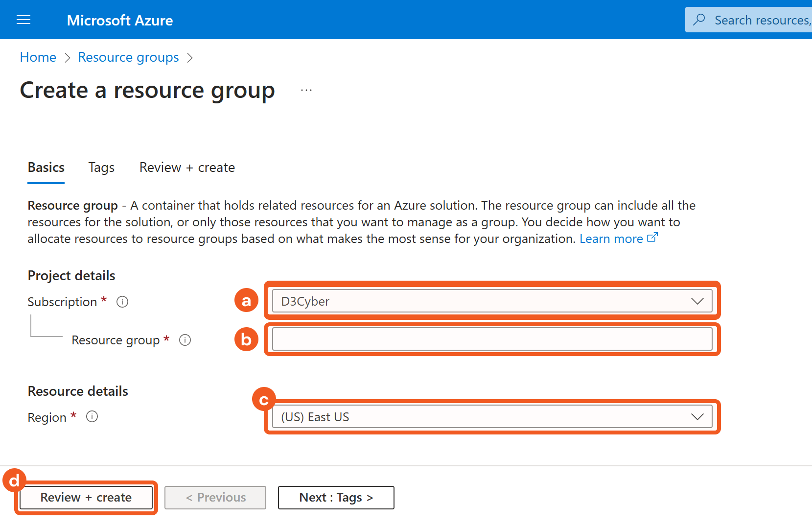Image resolution: width=812 pixels, height=529 pixels.
Task: Switch to the Tags tab
Action: click(101, 168)
